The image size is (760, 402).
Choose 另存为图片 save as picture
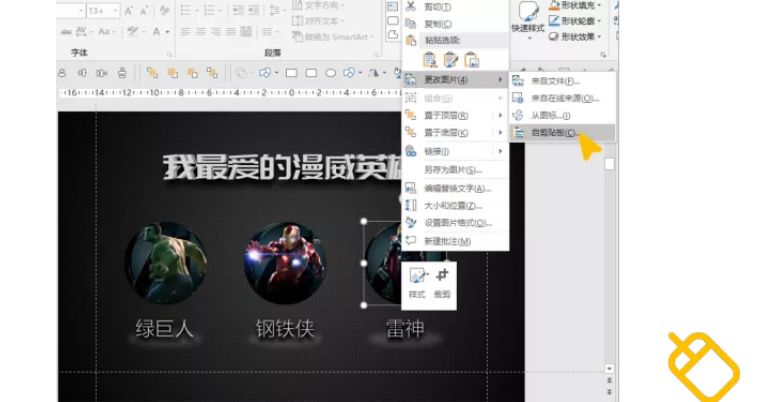[x=455, y=170]
